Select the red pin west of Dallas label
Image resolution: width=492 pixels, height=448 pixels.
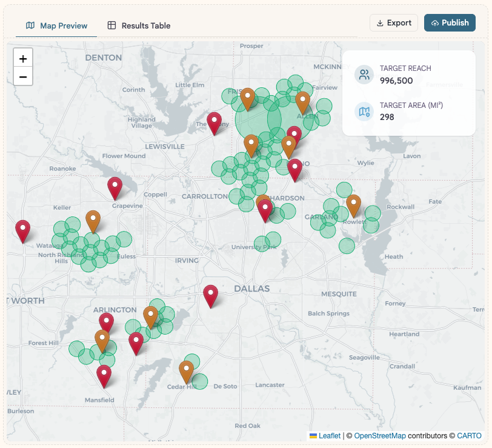point(210,295)
